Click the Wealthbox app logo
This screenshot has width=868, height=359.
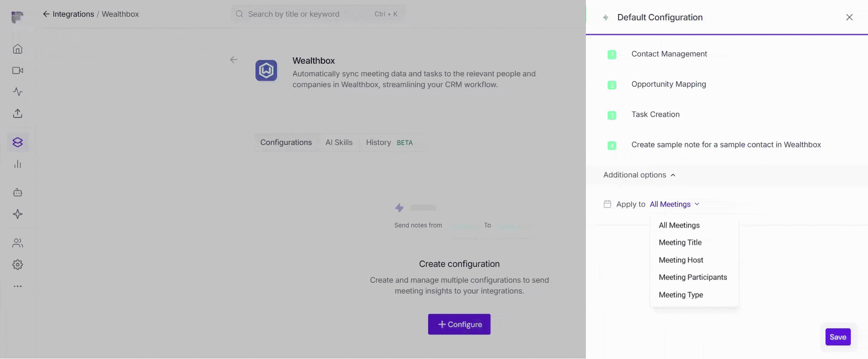point(266,71)
